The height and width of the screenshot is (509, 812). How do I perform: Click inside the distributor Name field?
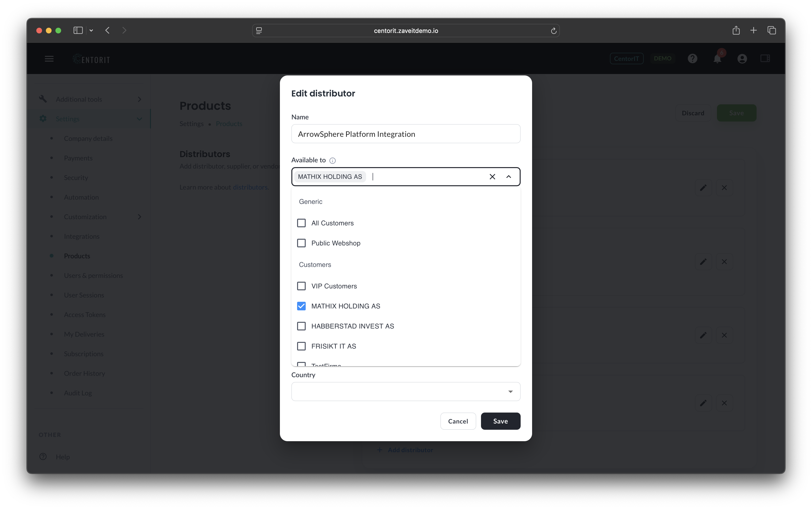click(x=405, y=134)
